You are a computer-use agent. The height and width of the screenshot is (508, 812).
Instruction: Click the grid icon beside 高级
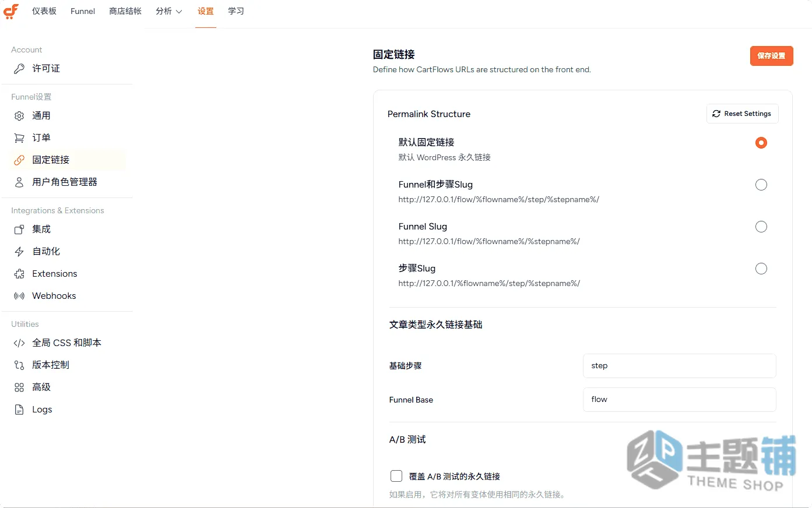click(19, 387)
